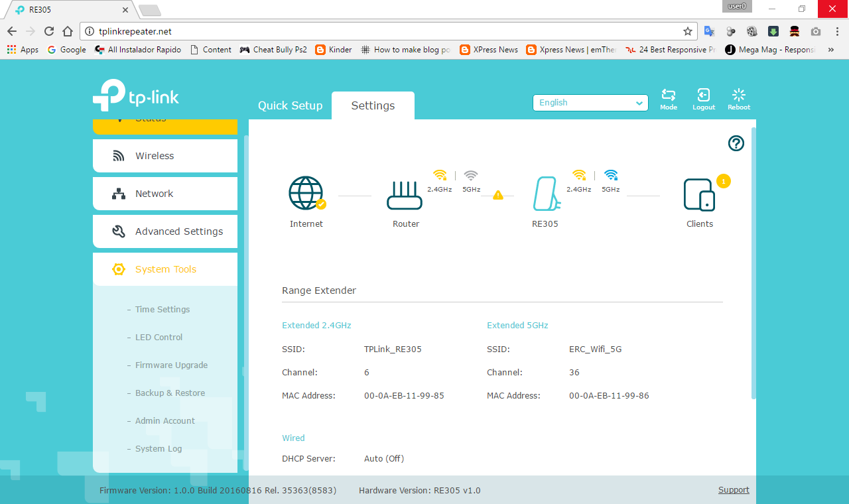Viewport: 849px width, 504px height.
Task: Expand the bookmarks overflow chevron
Action: point(831,50)
